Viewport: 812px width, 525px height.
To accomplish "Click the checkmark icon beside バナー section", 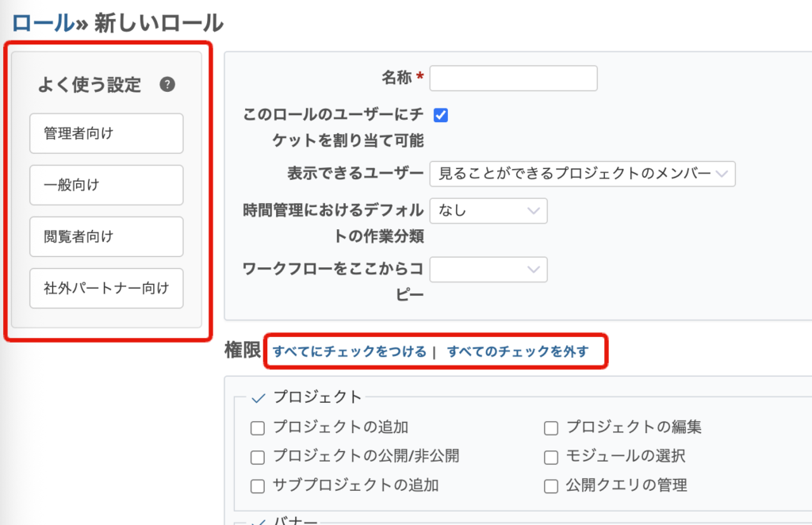I will click(258, 519).
